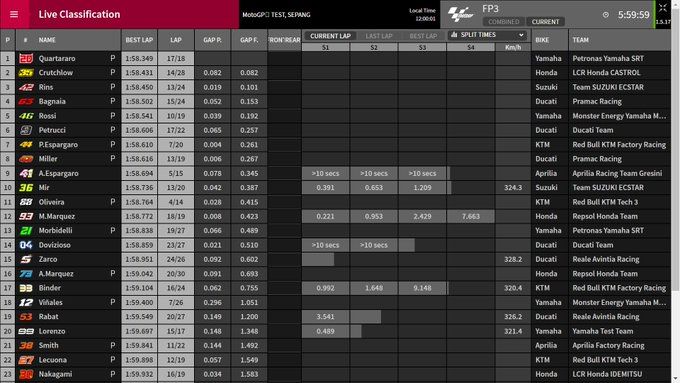Click the chart icon next to Split Times
Viewport: 680px width, 383px height.
pyautogui.click(x=454, y=35)
